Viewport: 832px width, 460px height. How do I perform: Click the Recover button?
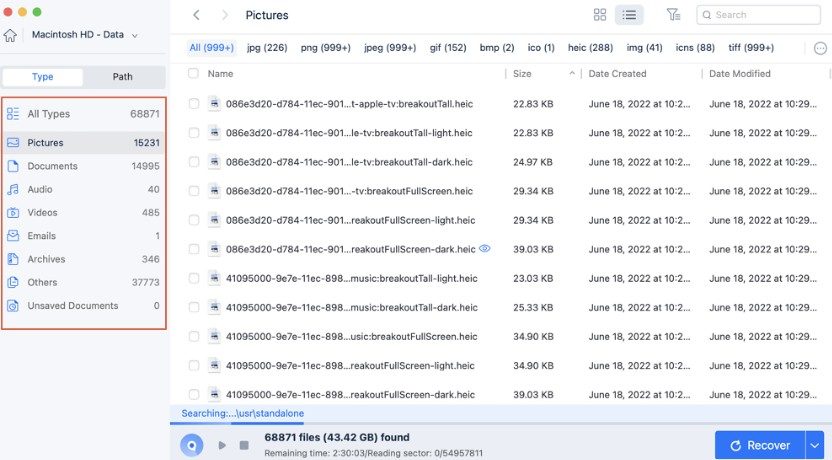(760, 445)
